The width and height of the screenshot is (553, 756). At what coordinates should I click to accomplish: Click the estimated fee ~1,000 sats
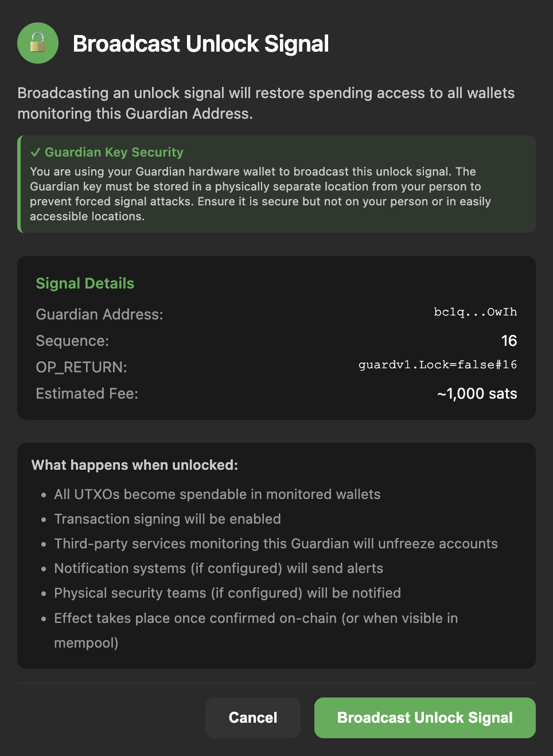click(477, 393)
